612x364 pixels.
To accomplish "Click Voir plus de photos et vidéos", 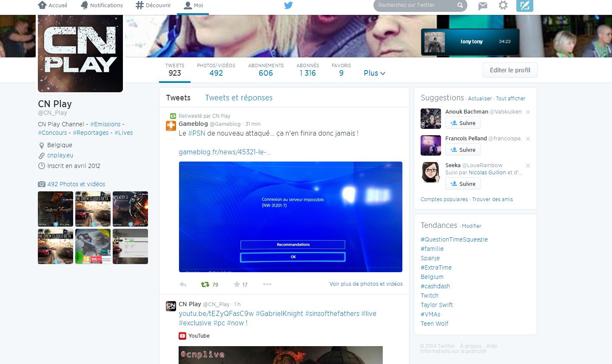I will point(366,284).
